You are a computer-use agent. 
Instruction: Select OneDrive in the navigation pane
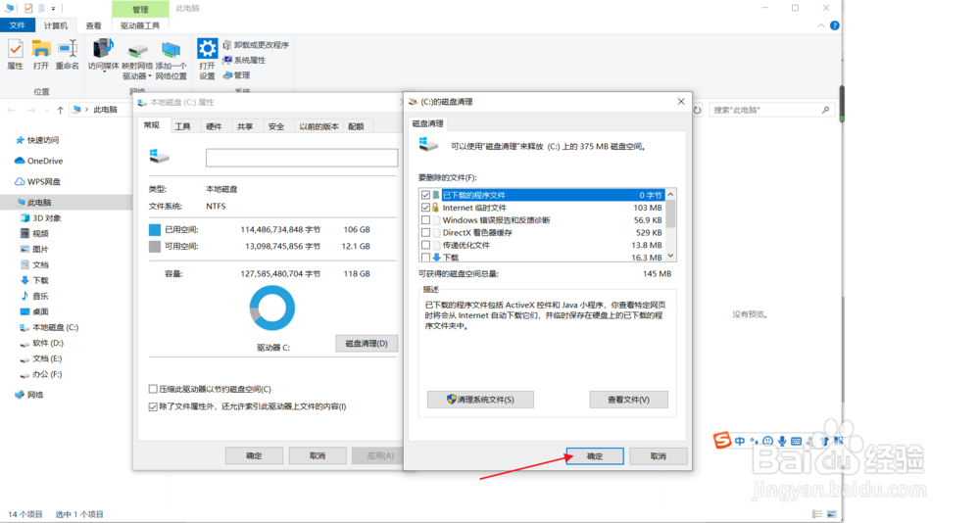pyautogui.click(x=39, y=161)
